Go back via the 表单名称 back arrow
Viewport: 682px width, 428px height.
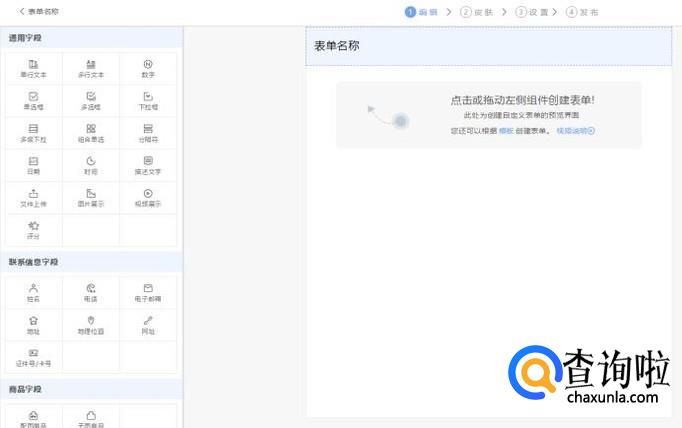pos(38,12)
